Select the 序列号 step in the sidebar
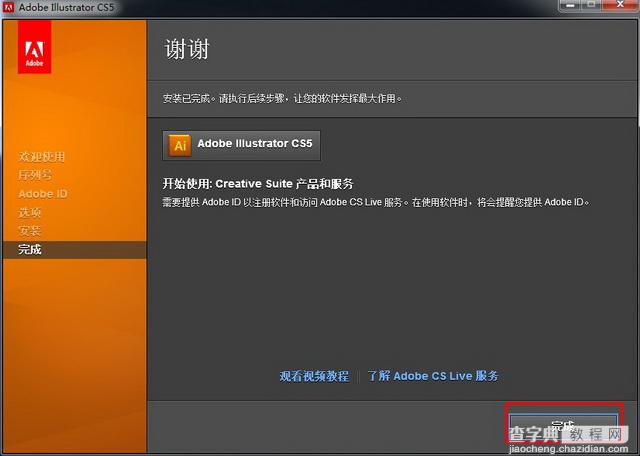Image resolution: width=640 pixels, height=456 pixels. (35, 175)
